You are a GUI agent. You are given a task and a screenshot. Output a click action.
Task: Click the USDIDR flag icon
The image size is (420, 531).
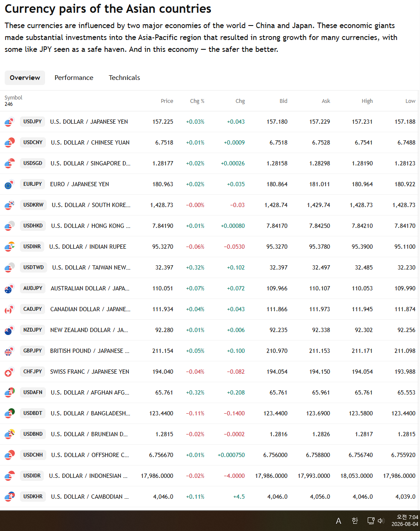pos(9,476)
